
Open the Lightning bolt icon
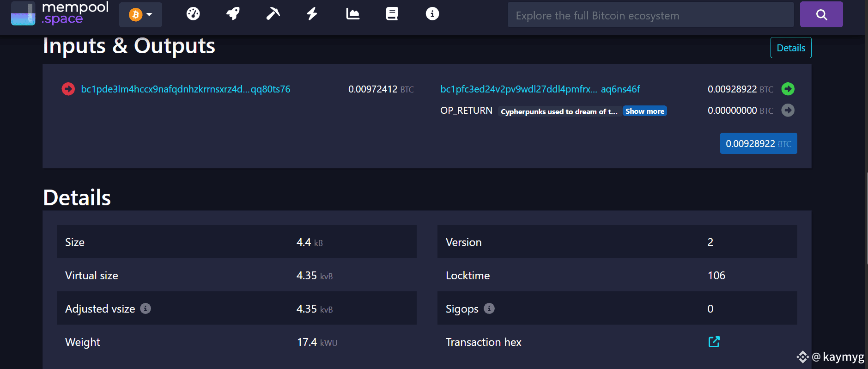coord(312,14)
